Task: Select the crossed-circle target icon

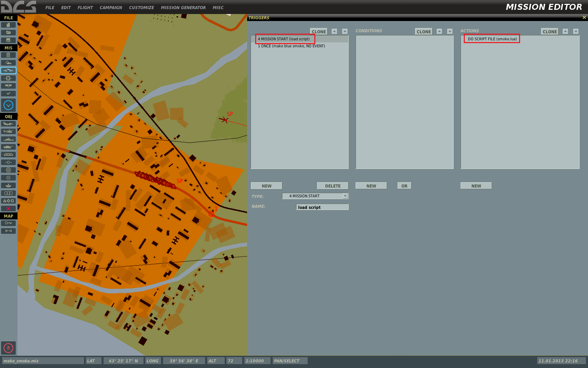Action: pos(8,178)
